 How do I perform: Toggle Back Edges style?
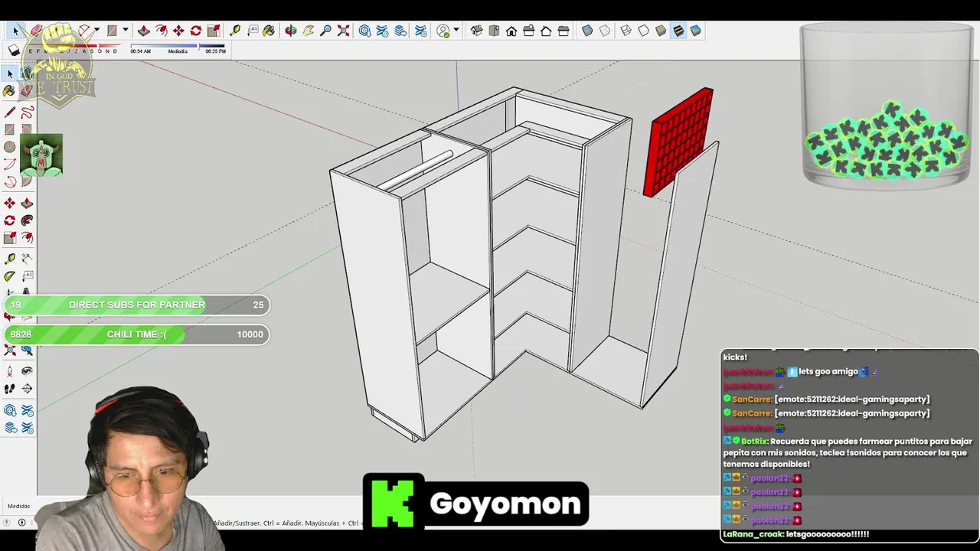605,31
